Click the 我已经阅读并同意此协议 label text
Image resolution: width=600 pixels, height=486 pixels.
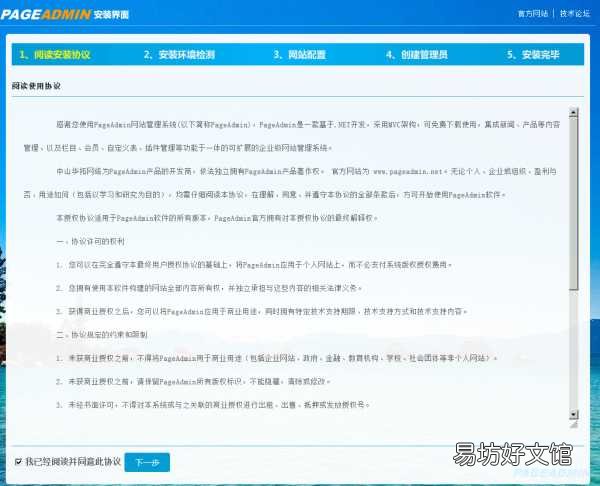pyautogui.click(x=73, y=462)
